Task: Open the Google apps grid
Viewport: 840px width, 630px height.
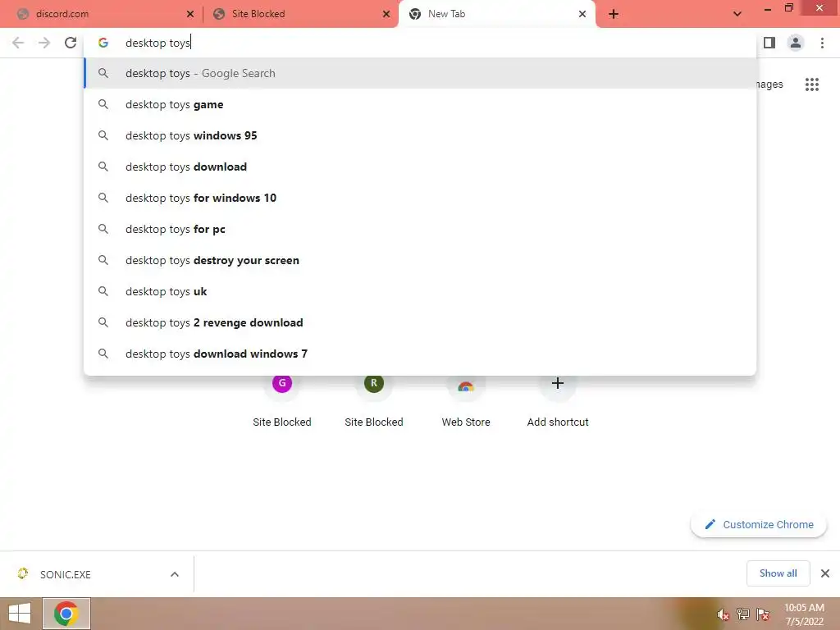Action: 811,84
